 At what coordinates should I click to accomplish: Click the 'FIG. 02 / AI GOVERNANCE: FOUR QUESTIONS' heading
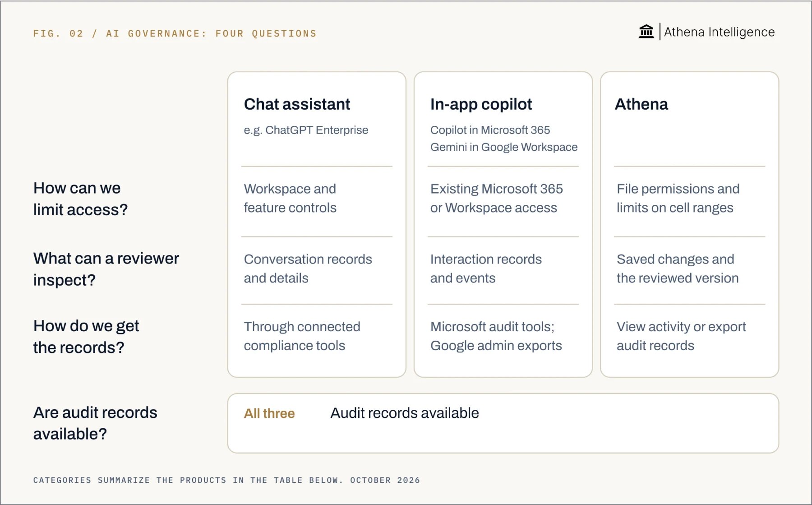click(x=175, y=33)
